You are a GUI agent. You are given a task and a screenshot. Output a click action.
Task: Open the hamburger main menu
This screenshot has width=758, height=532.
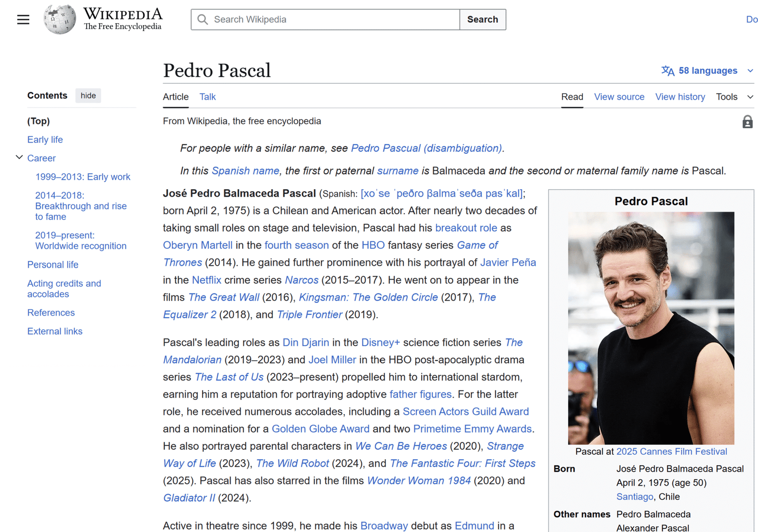click(23, 19)
